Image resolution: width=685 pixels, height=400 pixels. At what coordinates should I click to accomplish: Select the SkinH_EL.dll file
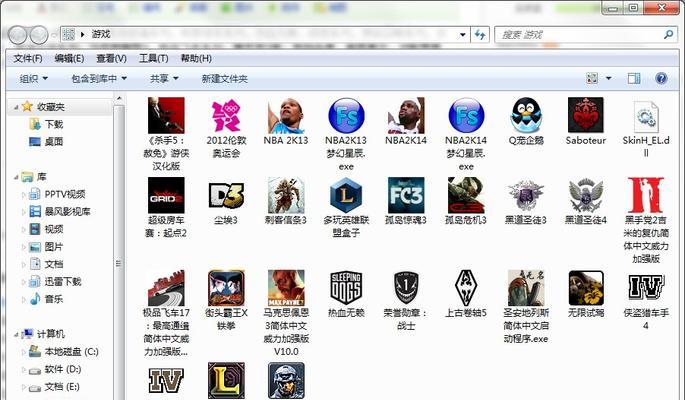(646, 117)
